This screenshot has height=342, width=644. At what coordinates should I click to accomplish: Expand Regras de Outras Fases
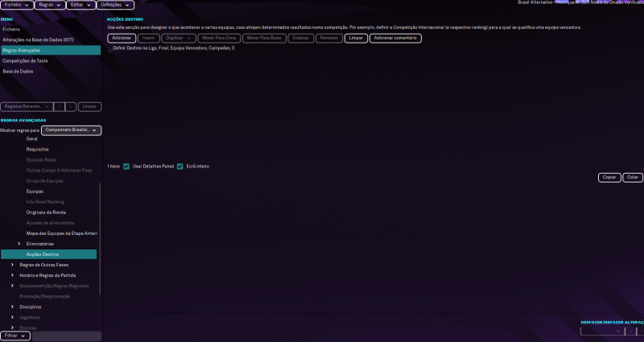click(12, 265)
